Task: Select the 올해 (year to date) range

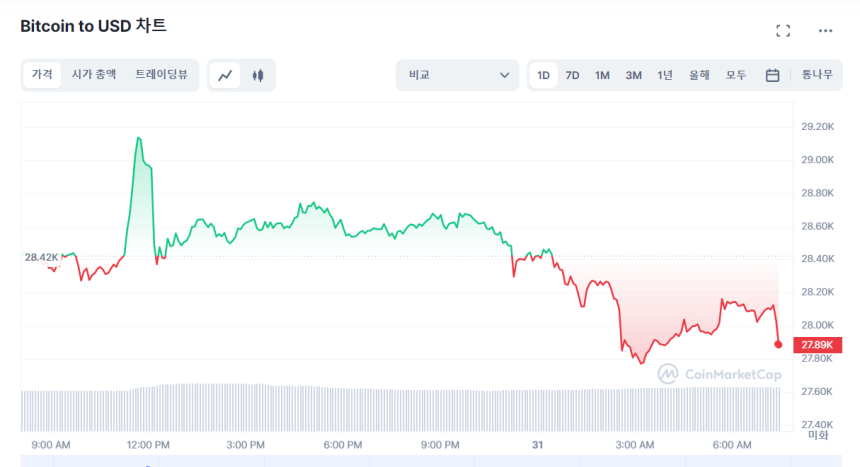Action: 699,75
